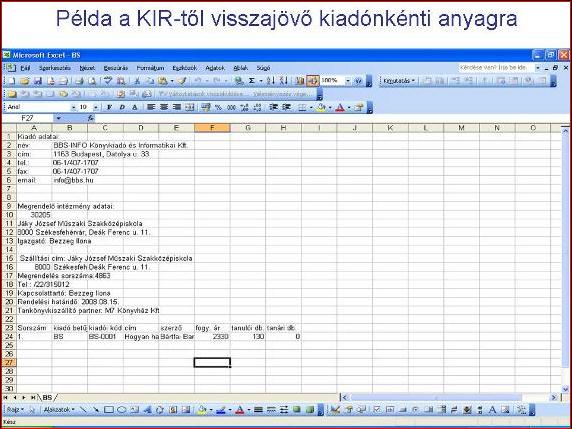Align cell text to the right
The height and width of the screenshot is (429, 572).
(177, 107)
